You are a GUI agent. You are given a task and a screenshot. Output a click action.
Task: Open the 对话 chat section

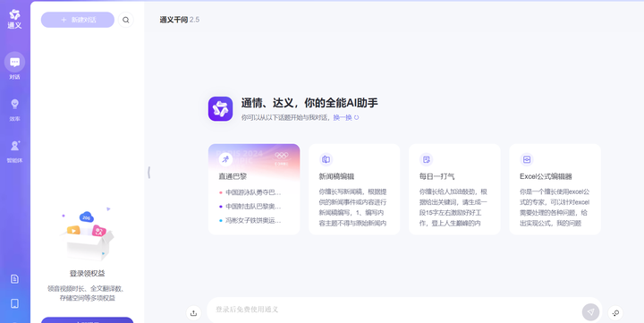pos(15,65)
